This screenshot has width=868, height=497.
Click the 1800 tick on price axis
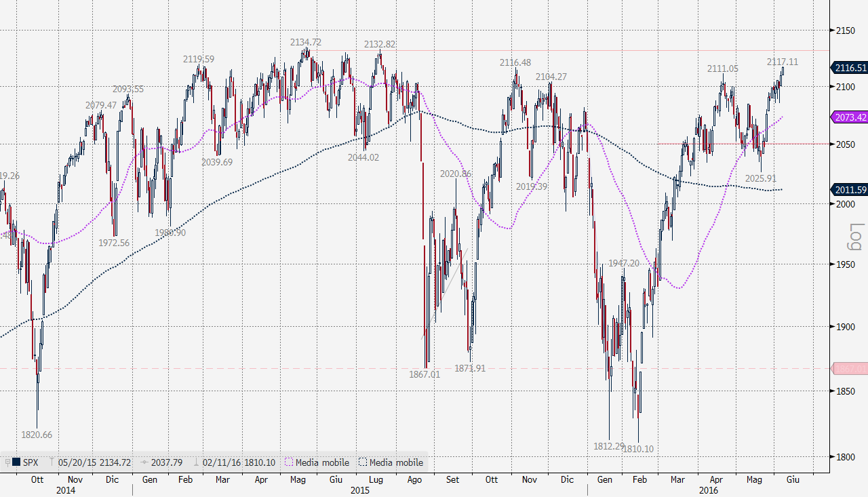coord(845,456)
